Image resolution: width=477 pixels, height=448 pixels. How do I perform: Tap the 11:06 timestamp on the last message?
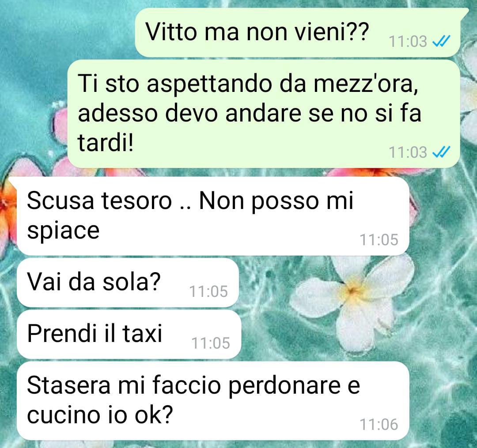[379, 425]
